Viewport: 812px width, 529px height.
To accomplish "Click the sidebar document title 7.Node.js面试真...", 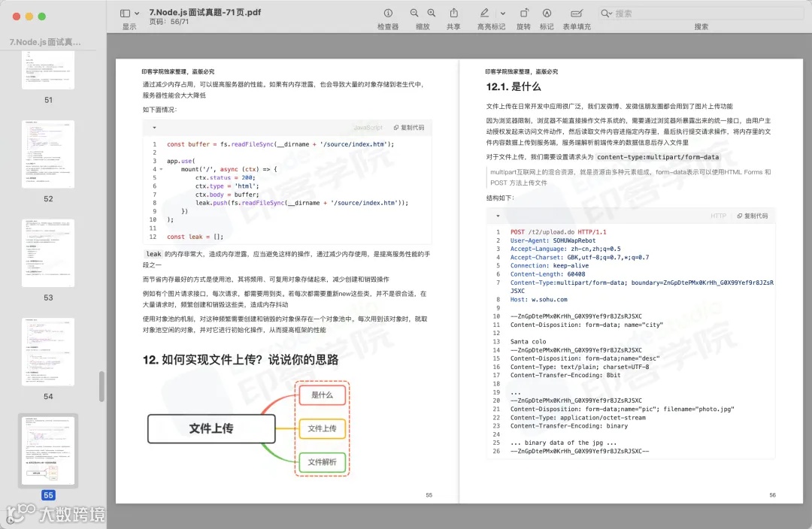I will (45, 42).
